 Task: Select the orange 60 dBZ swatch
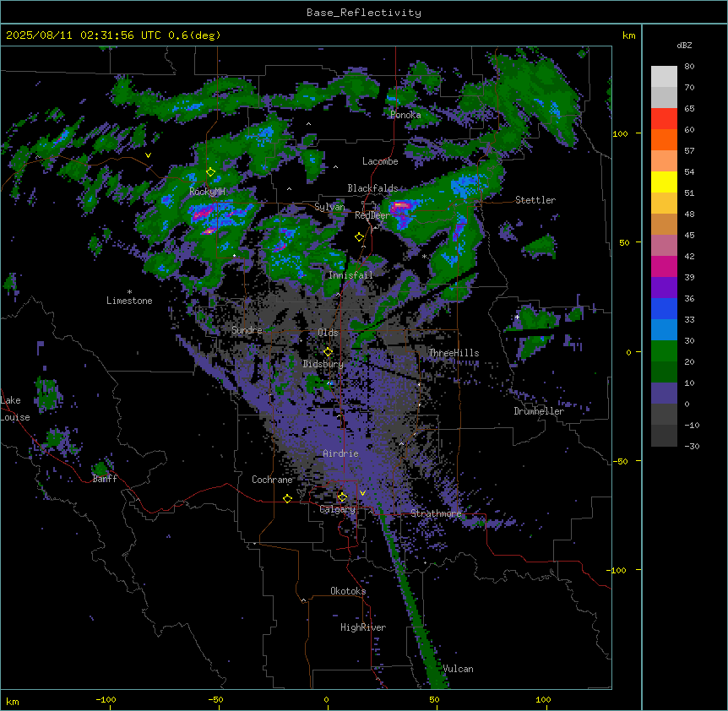point(664,139)
